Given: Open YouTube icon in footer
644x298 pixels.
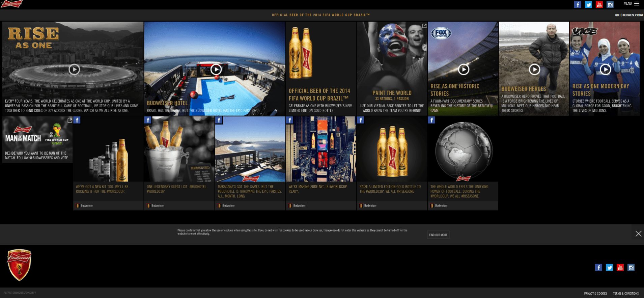Looking at the screenshot, I should coord(620,268).
